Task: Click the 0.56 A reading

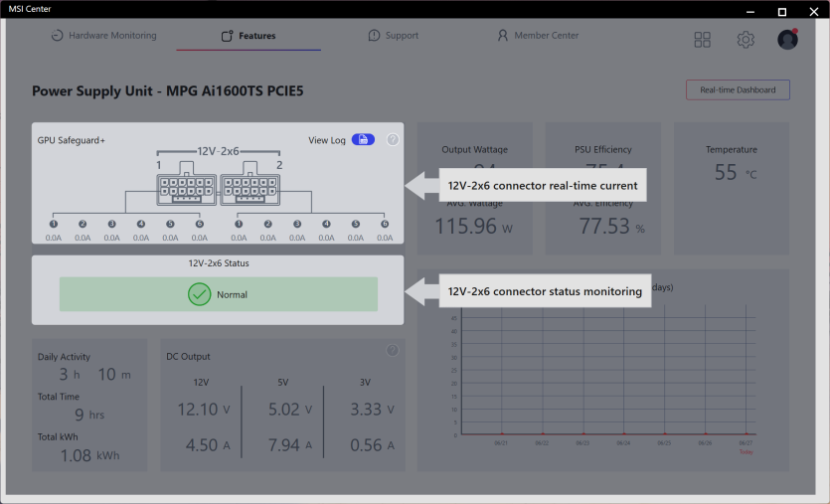Action: point(372,445)
